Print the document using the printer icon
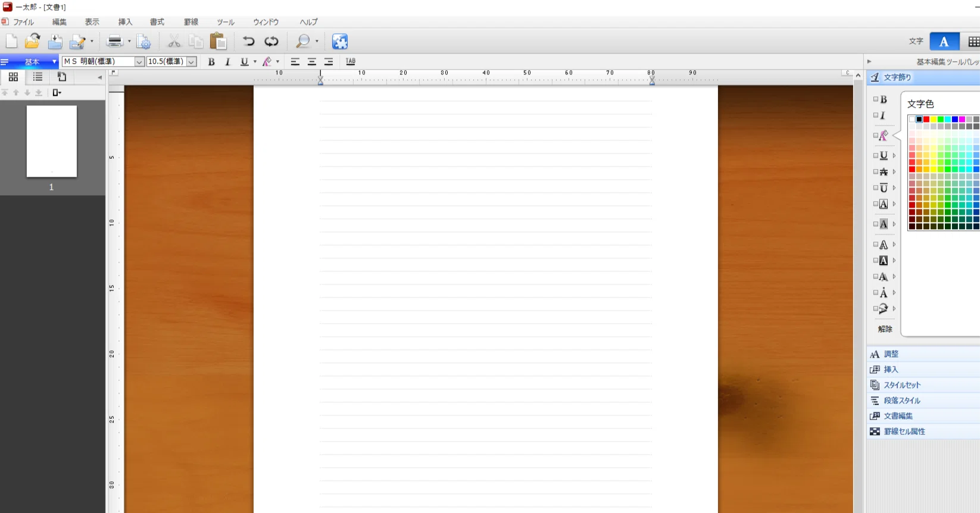 click(x=114, y=41)
